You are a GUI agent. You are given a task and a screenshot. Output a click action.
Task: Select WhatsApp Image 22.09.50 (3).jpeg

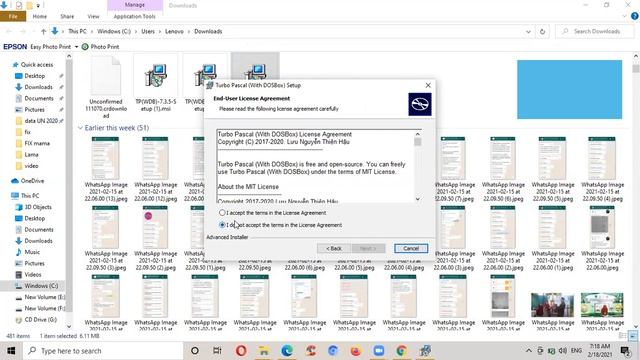click(106, 238)
